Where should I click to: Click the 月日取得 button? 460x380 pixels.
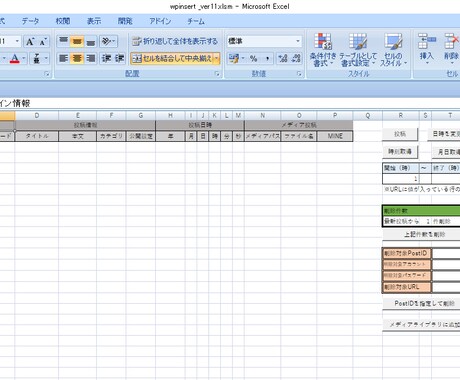[x=447, y=152]
